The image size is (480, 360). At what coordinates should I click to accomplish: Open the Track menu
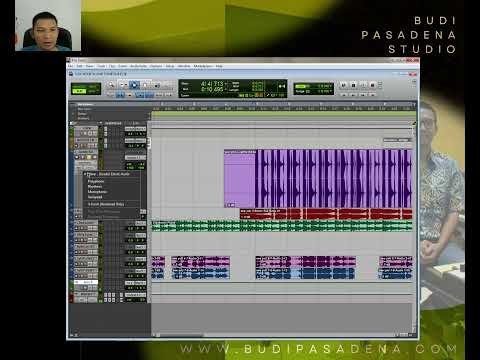pyautogui.click(x=101, y=66)
